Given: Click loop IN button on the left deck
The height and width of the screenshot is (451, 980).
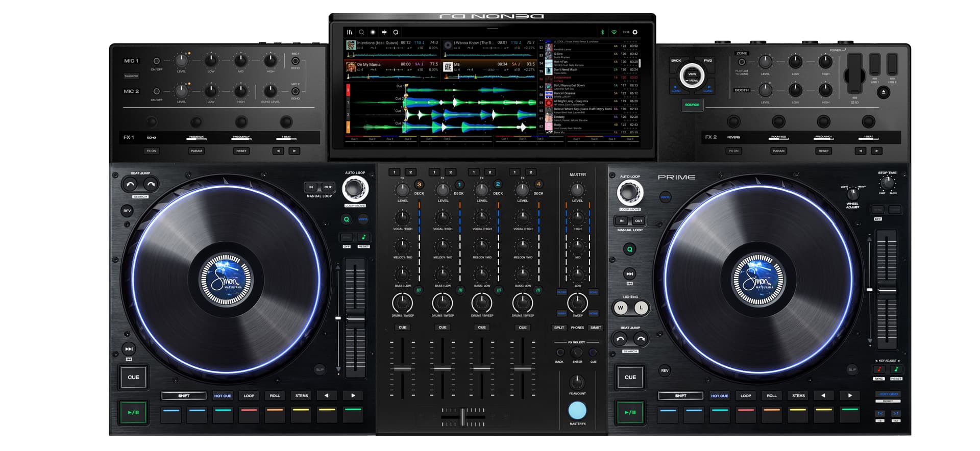Looking at the screenshot, I should [311, 187].
